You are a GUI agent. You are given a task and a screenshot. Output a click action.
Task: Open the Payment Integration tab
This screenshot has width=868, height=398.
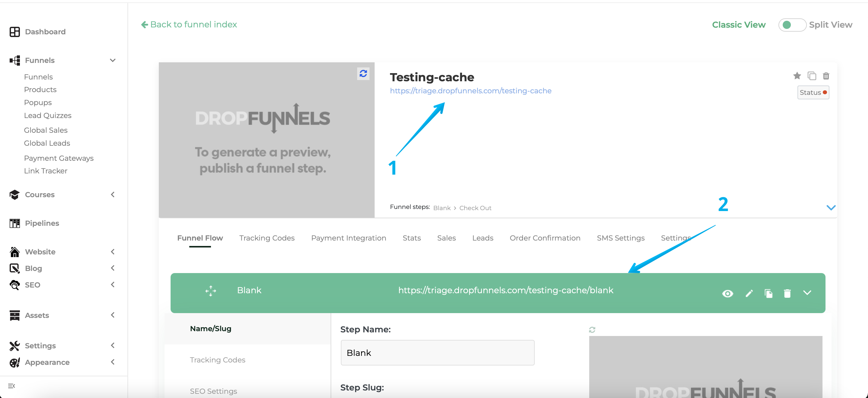pyautogui.click(x=348, y=238)
